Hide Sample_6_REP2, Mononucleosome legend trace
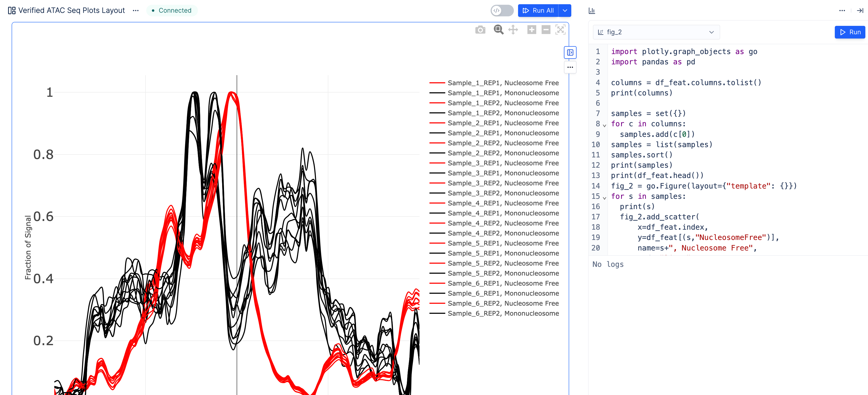Image resolution: width=868 pixels, height=395 pixels. [x=503, y=313]
